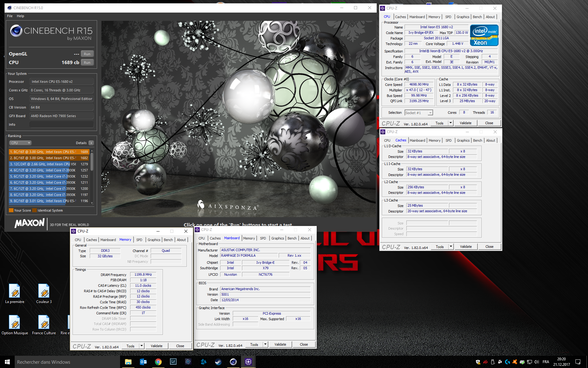Launch Google Chrome from the taskbar
This screenshot has height=368, width=588.
tap(158, 362)
